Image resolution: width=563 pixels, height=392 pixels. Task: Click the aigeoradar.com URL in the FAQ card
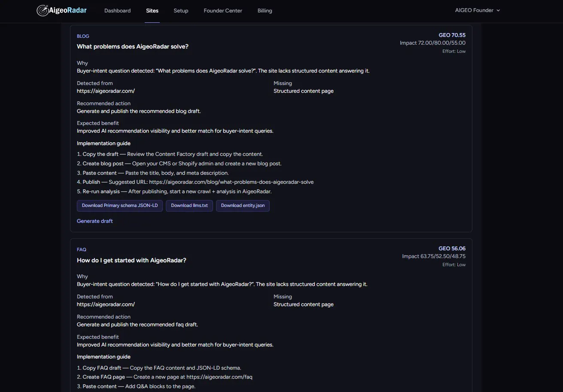point(106,304)
